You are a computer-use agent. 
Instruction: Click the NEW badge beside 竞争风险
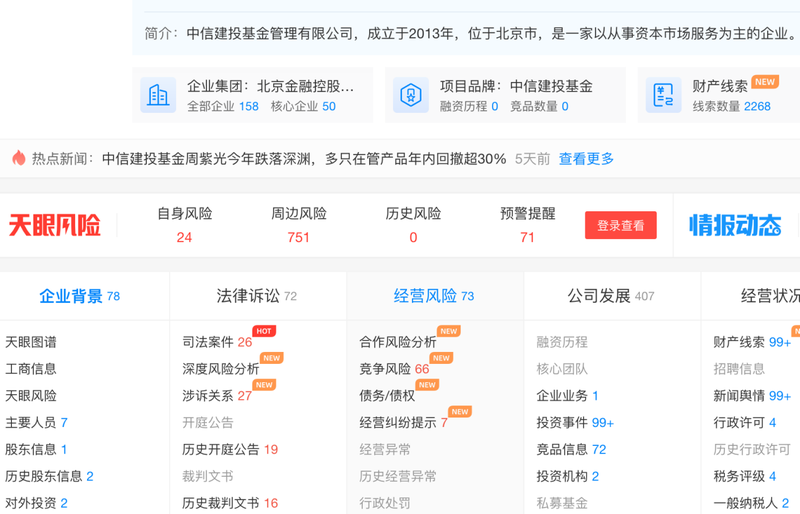[x=441, y=358]
